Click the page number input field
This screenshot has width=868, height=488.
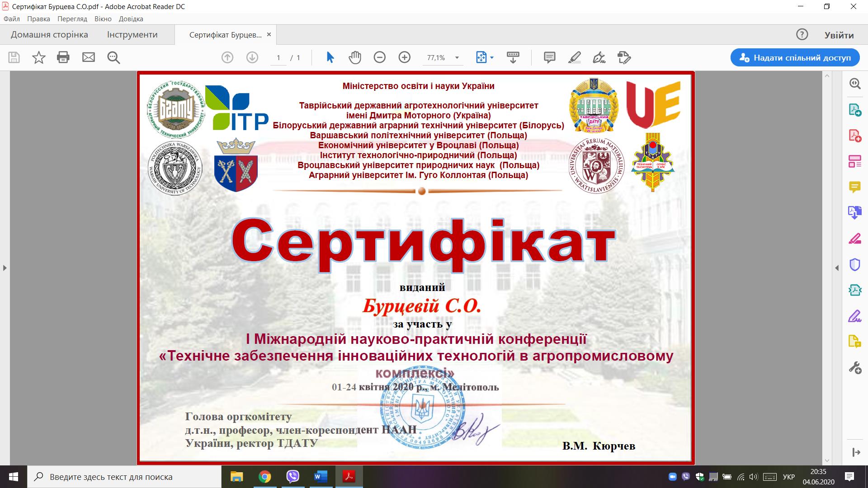(x=278, y=58)
